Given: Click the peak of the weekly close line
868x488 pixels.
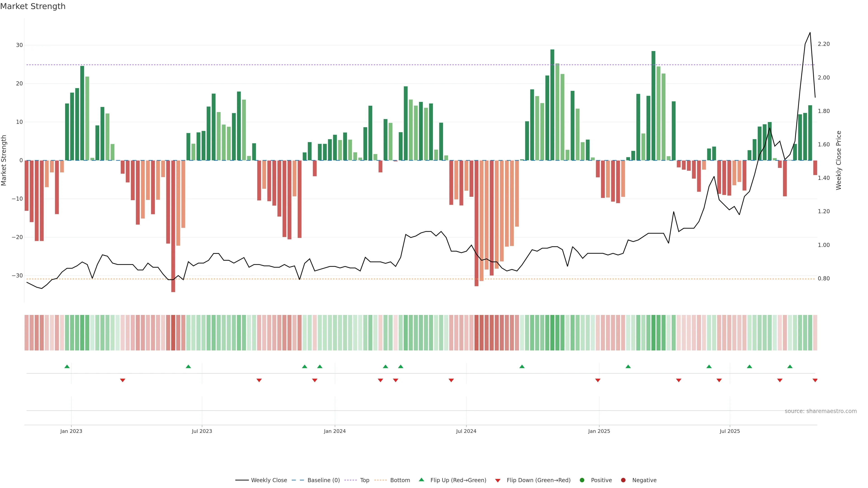Looking at the screenshot, I should click(810, 33).
